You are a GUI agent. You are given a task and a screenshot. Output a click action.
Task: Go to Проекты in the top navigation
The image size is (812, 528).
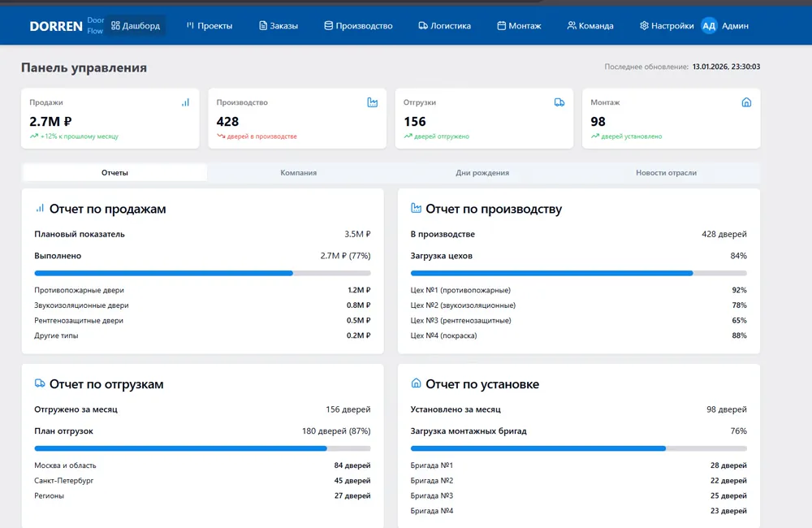[x=209, y=25]
